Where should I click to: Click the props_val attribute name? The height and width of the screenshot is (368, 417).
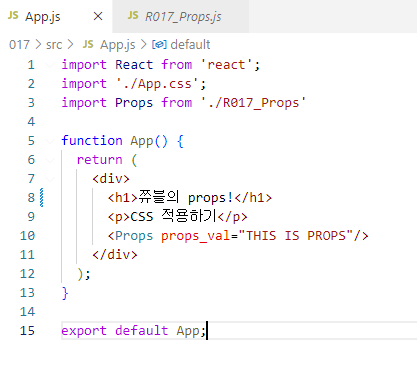pos(195,236)
